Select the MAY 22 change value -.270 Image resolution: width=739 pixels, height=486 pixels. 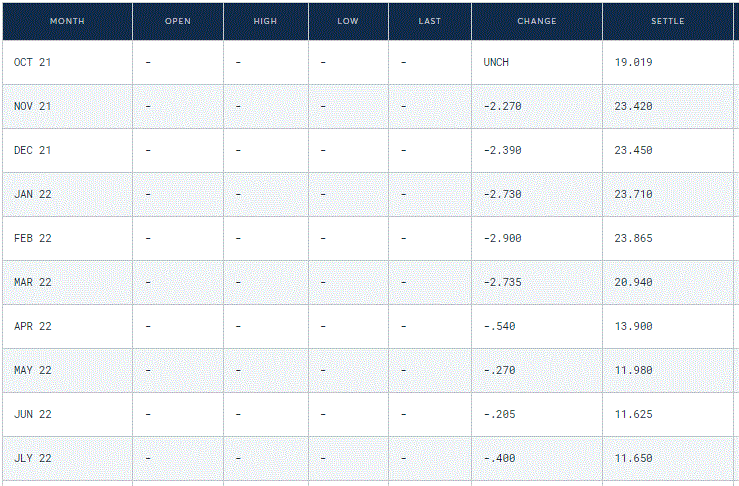(x=499, y=370)
